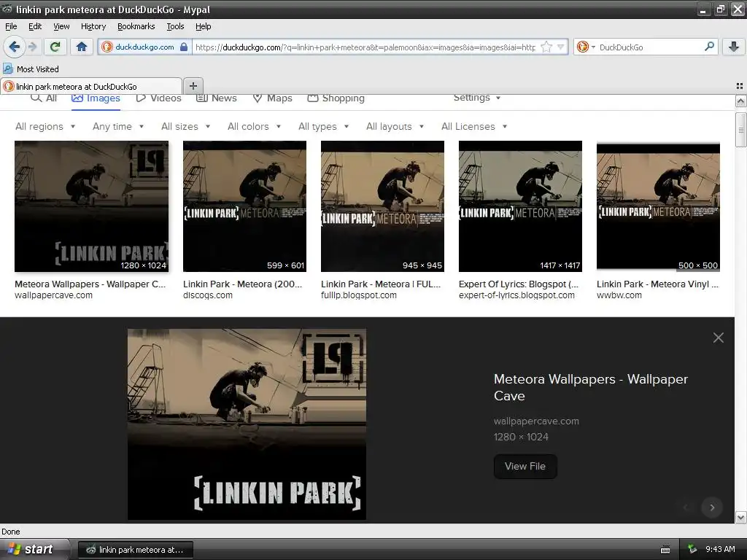The image size is (747, 560).
Task: Open the fulllp.blogspot.com result title link
Action: pyautogui.click(x=381, y=284)
